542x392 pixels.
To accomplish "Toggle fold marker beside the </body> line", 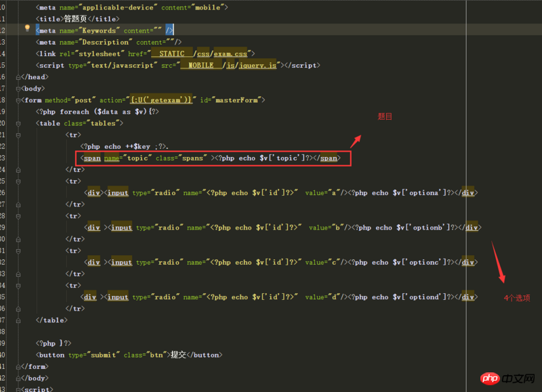I will 18,378.
